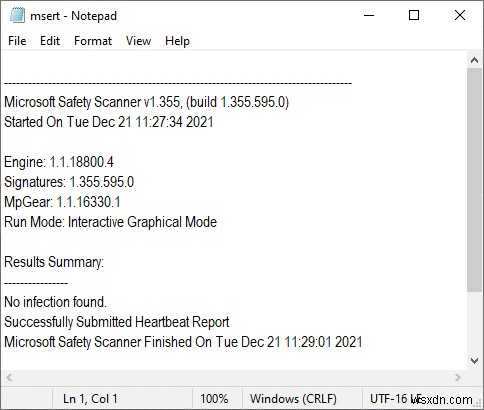Click 'Microsoft Safety Scanner Finished On' line
This screenshot has height=410, width=484.
click(x=183, y=342)
